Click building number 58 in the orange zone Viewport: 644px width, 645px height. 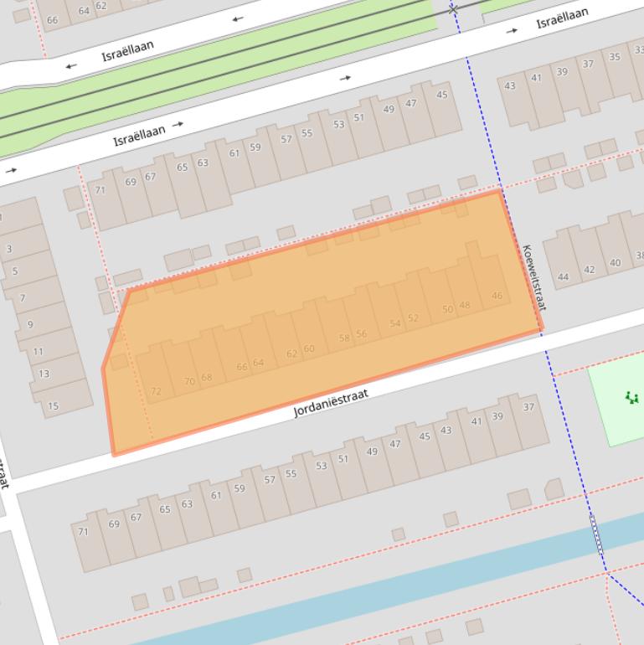click(x=344, y=338)
